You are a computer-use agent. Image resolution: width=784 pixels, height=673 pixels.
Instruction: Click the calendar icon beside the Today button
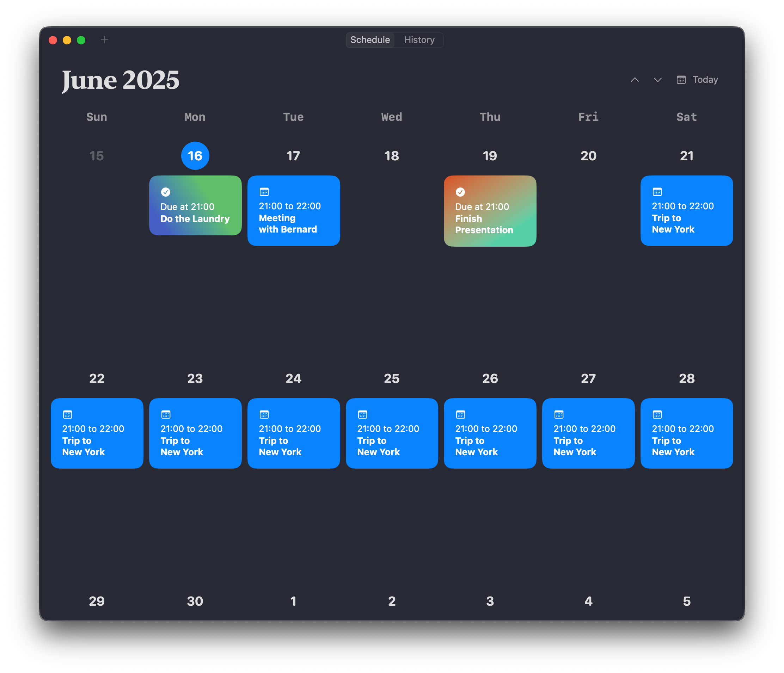(681, 80)
